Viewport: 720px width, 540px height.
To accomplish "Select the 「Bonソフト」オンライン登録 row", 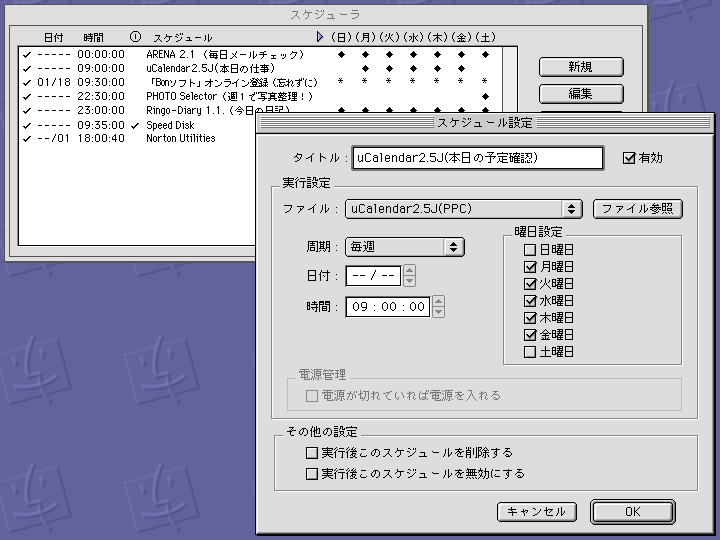I will coord(260,82).
